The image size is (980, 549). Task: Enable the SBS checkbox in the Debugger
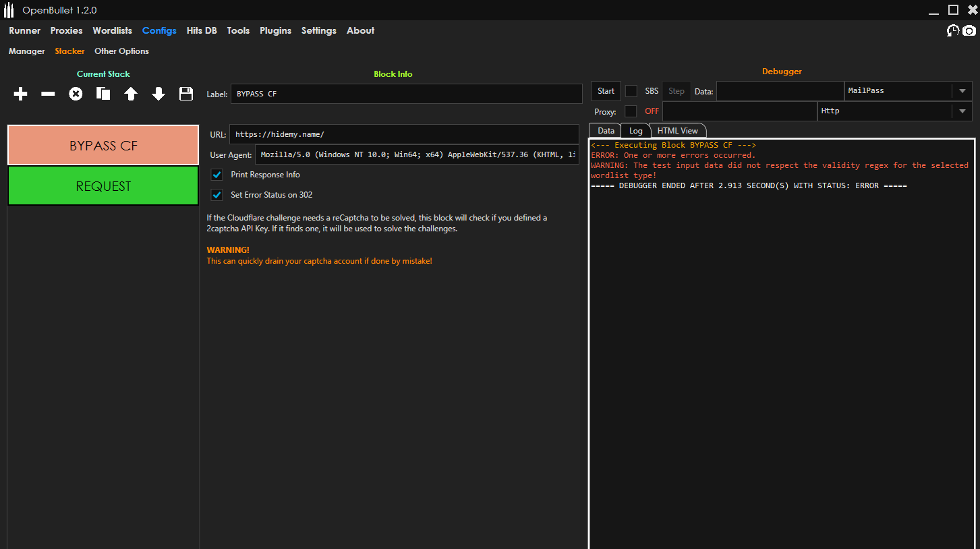click(631, 90)
